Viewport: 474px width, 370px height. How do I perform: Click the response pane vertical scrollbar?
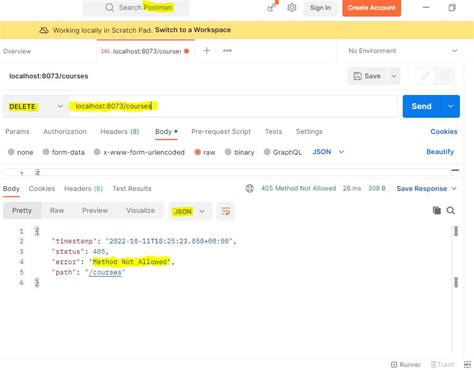[456, 257]
